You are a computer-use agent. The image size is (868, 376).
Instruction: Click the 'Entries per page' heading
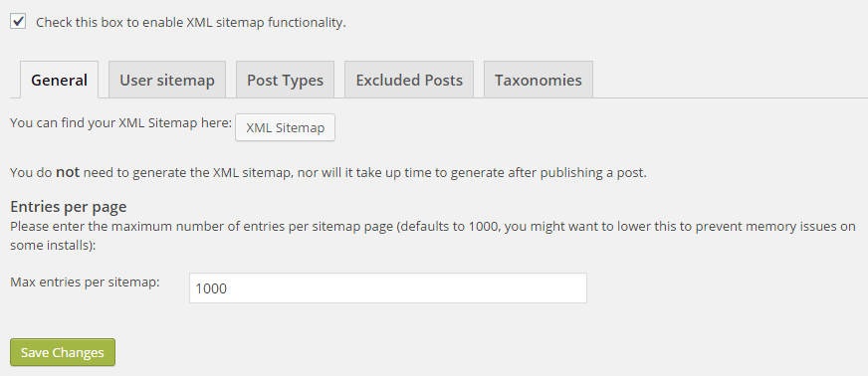coord(69,207)
